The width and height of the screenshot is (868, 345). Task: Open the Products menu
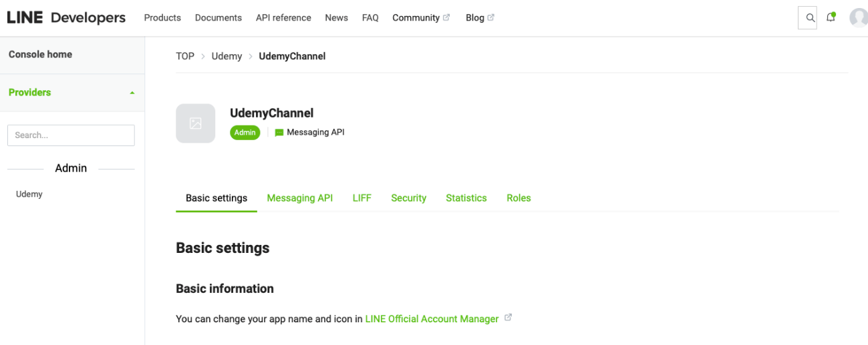pos(162,18)
